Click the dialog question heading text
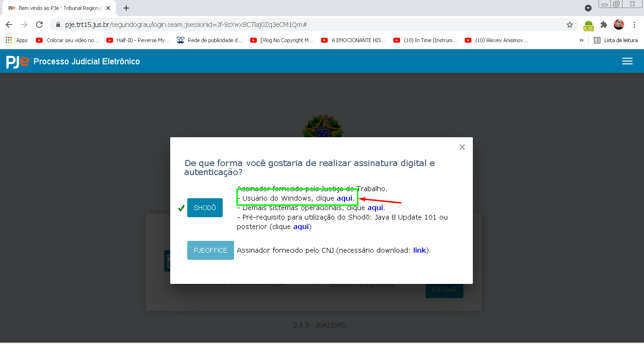 click(310, 168)
